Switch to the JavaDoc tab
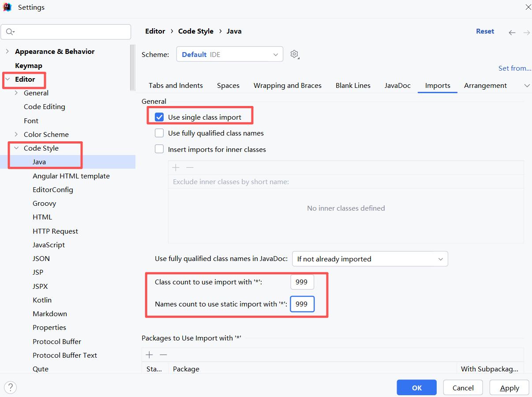 pyautogui.click(x=397, y=85)
